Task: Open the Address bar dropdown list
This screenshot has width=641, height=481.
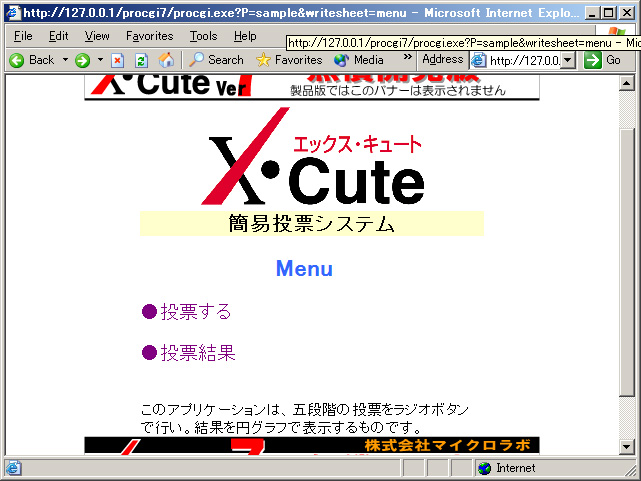Action: [567, 60]
